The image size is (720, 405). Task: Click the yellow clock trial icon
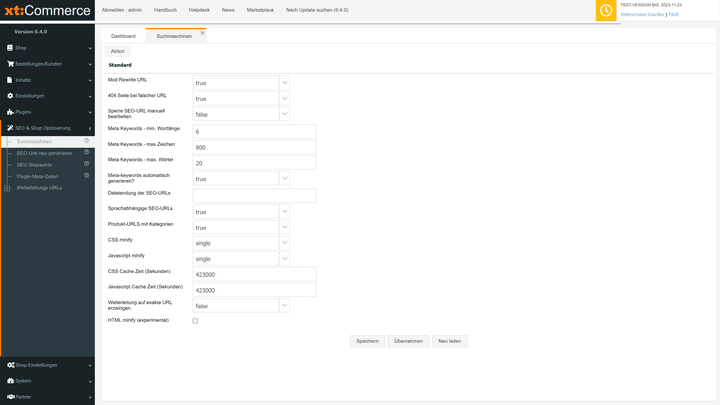606,10
